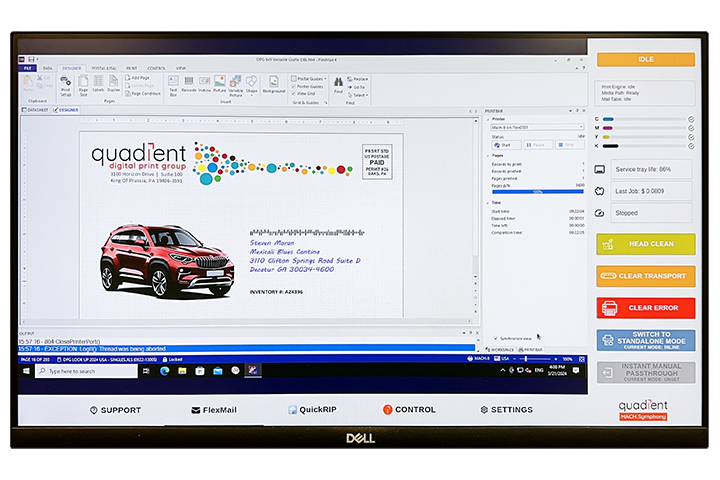This screenshot has height=480, width=720.
Task: Collapse the Pages section in Printbar
Action: click(488, 156)
